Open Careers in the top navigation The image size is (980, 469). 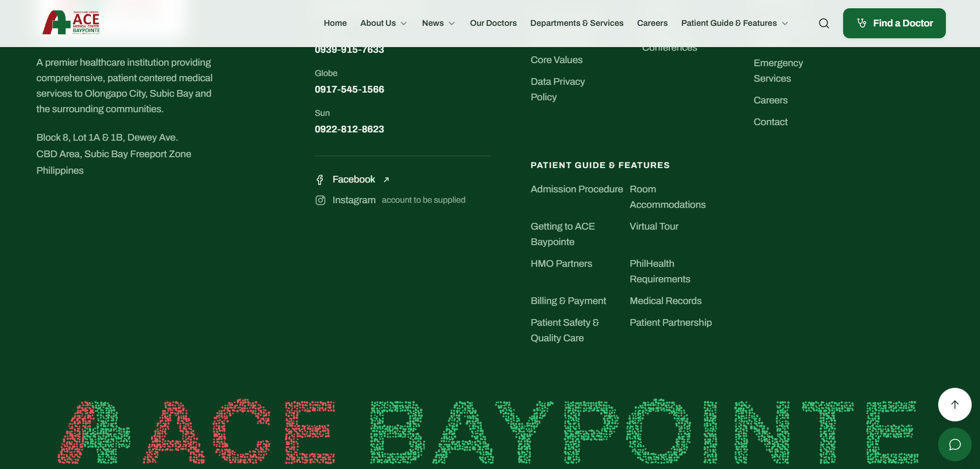tap(652, 23)
